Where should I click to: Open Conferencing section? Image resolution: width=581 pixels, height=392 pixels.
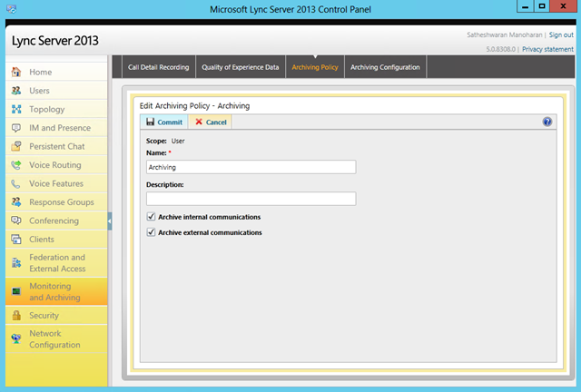point(56,220)
